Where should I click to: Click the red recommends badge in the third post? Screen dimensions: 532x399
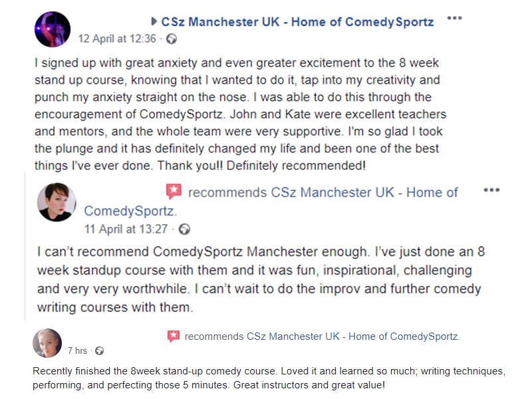(174, 336)
